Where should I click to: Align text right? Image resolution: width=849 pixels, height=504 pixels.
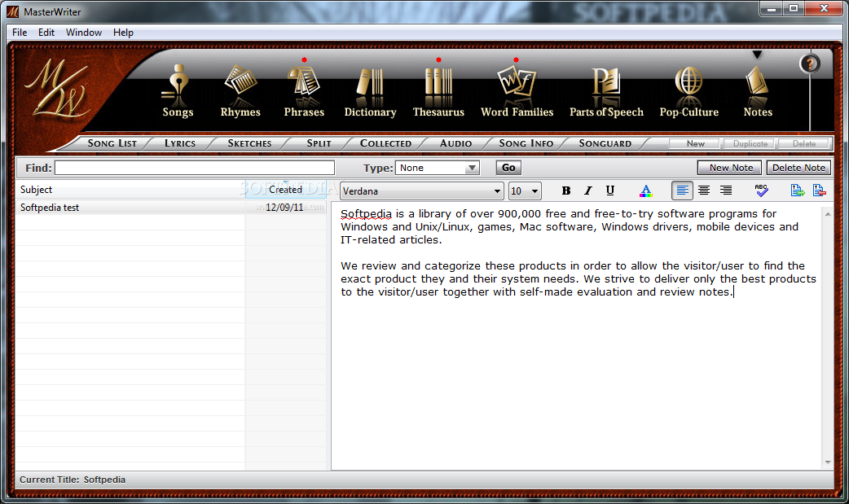click(x=726, y=191)
